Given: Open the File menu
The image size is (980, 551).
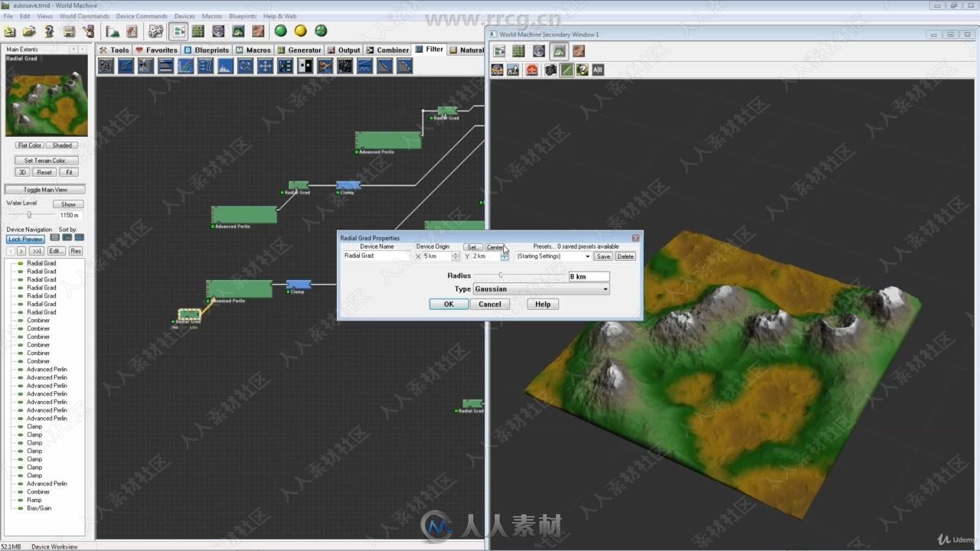Looking at the screenshot, I should pyautogui.click(x=8, y=16).
